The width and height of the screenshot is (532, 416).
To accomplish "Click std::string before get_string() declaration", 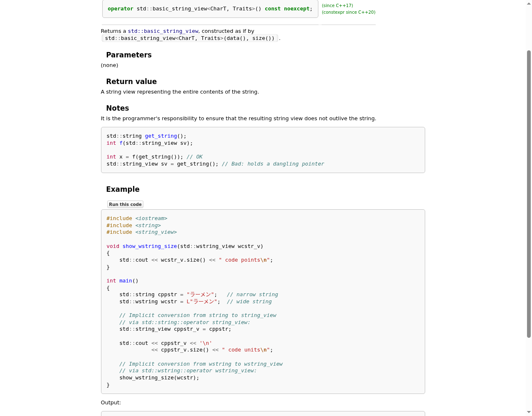I will (124, 136).
